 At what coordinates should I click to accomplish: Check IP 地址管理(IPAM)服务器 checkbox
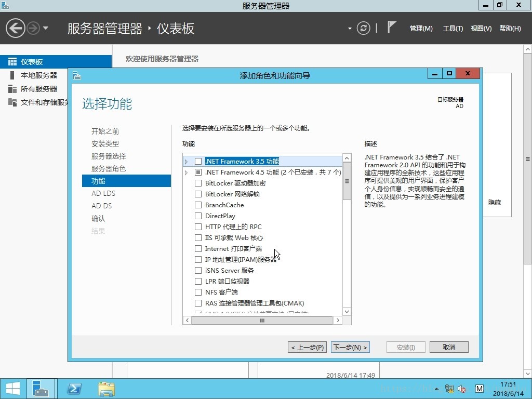point(198,260)
